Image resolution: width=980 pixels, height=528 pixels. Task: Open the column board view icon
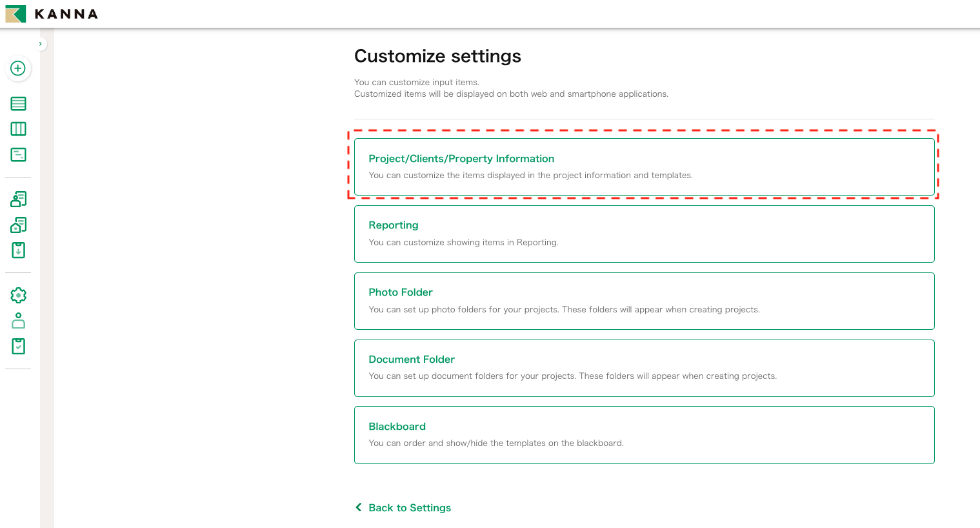click(19, 129)
